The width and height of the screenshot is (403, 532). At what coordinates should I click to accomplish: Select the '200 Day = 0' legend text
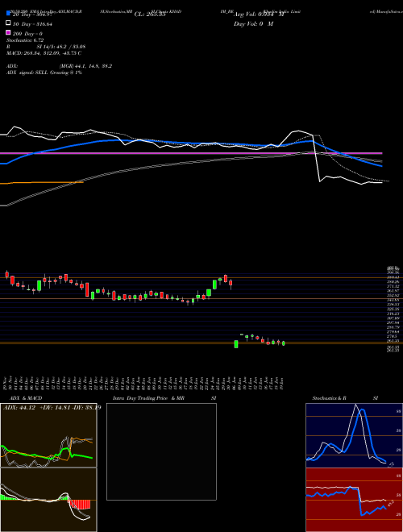point(27,34)
